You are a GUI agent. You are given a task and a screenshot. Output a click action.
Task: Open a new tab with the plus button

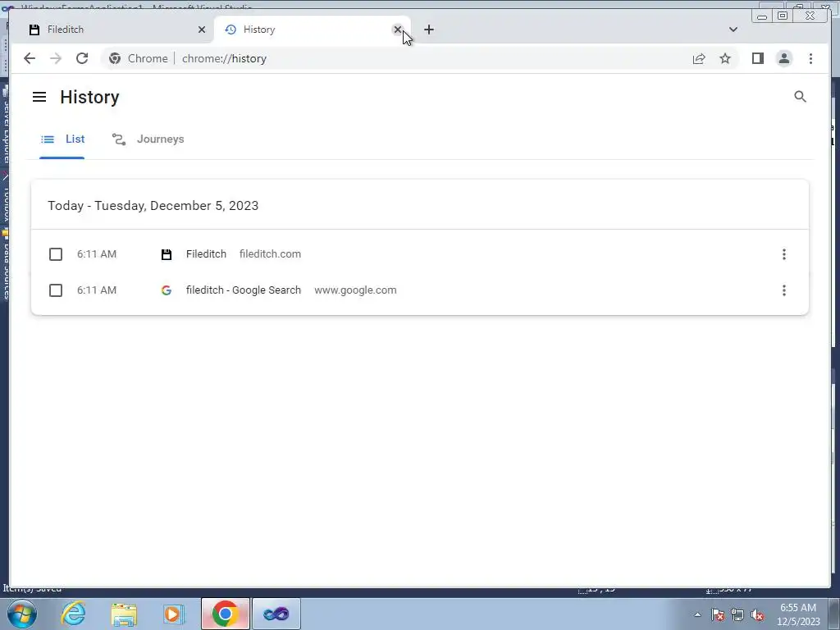click(428, 30)
